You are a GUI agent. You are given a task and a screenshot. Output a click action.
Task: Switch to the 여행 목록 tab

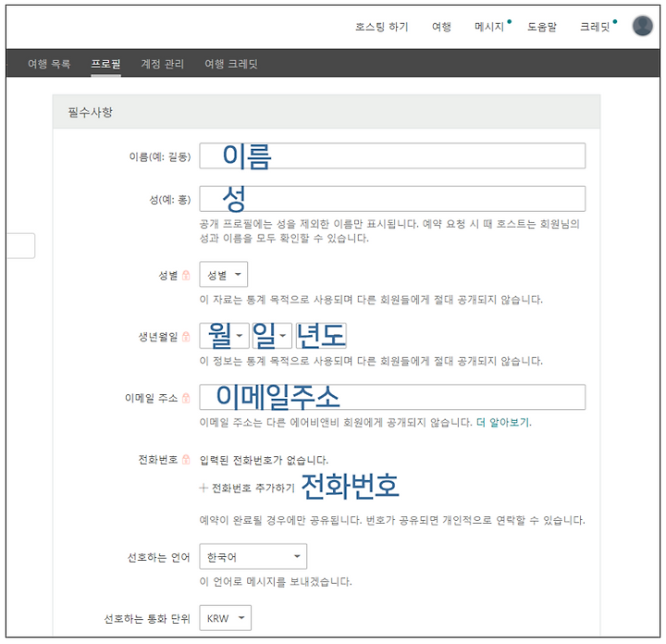pos(49,64)
